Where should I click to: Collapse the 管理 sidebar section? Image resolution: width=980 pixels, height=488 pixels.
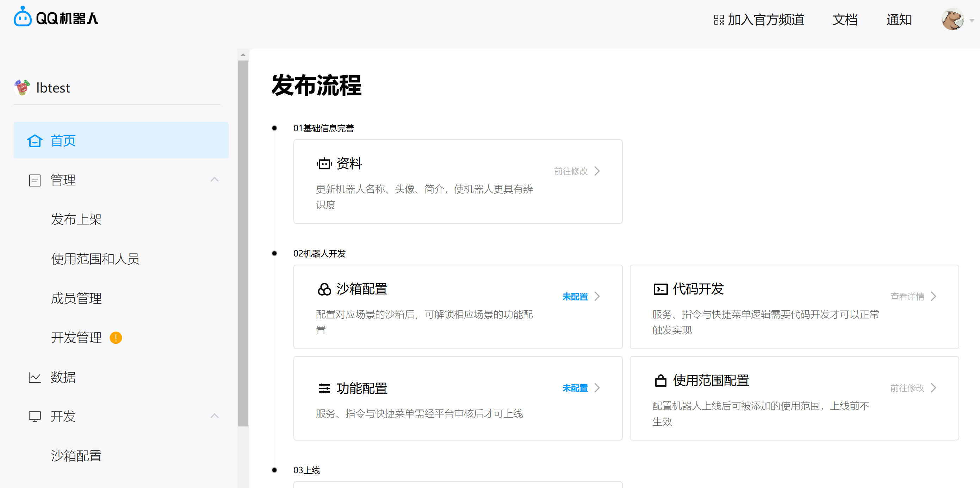(x=215, y=179)
